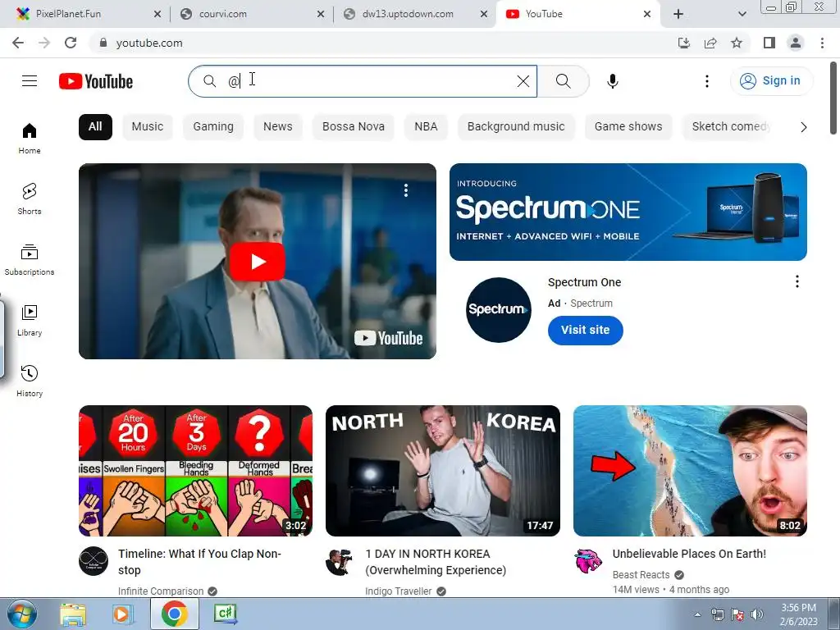Screen dimensions: 840x630
Task: Click the magnifying glass search button
Action: [x=563, y=81]
